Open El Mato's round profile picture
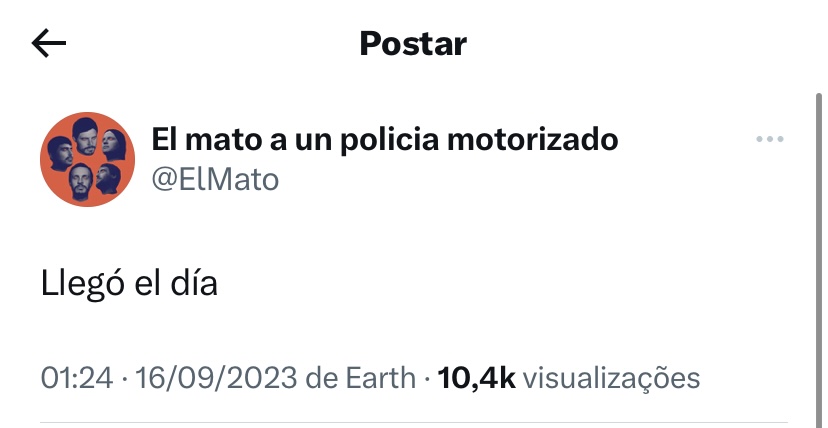Screen dimensions: 828x428 pos(87,158)
